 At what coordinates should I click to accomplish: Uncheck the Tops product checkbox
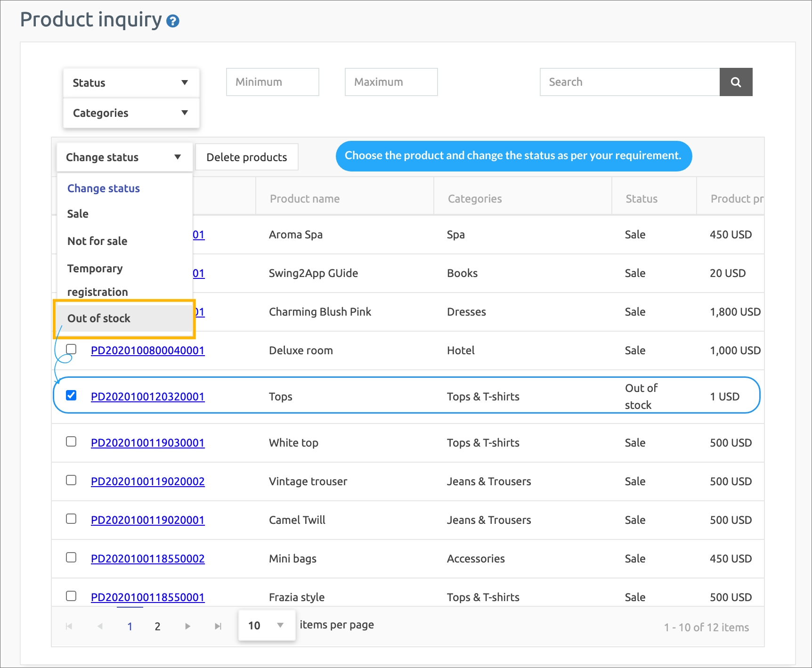(71, 395)
